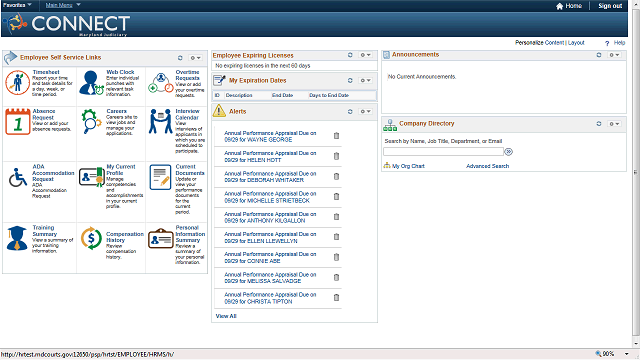The width and height of the screenshot is (640, 360).
Task: Refresh the Alerts pagelet
Action: click(x=350, y=111)
